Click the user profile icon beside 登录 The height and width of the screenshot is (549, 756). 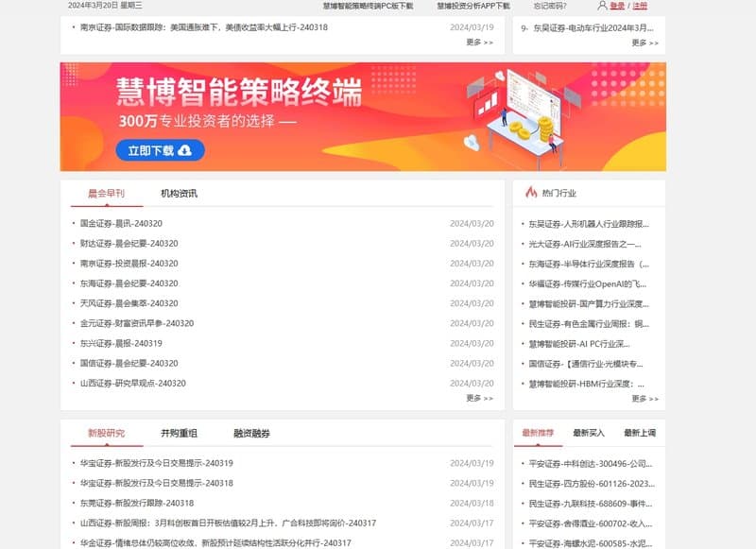pos(602,6)
